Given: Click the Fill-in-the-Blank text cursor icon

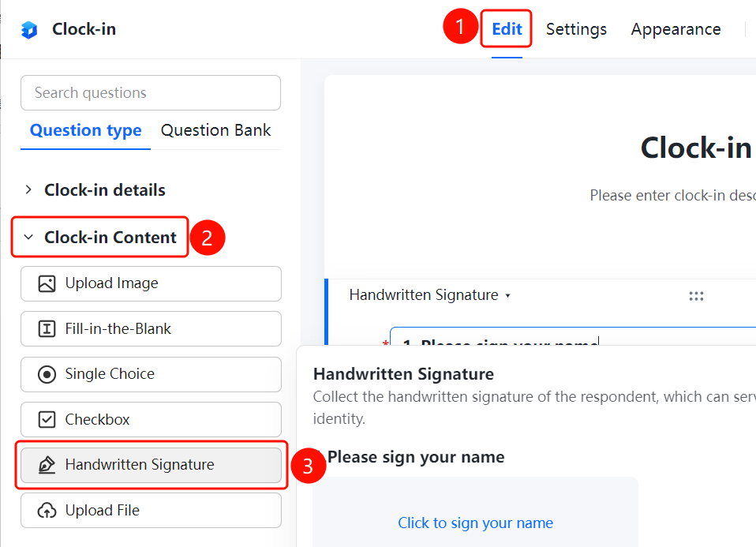Looking at the screenshot, I should tap(47, 329).
